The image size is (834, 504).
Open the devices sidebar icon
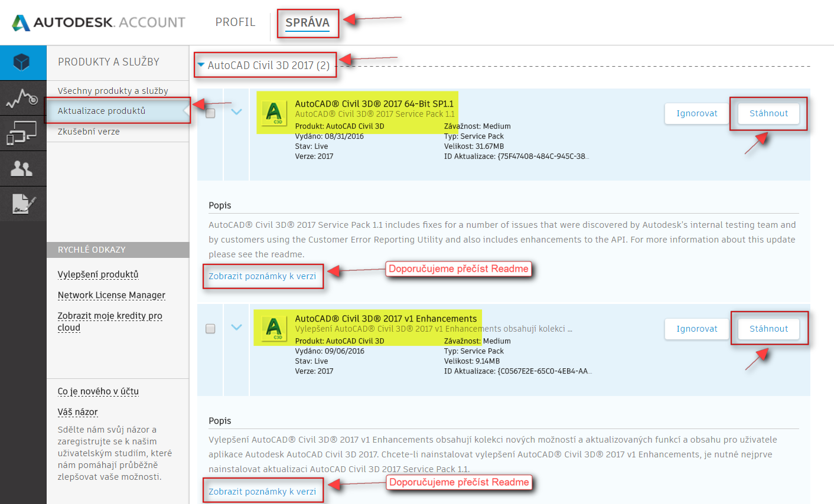(x=22, y=133)
